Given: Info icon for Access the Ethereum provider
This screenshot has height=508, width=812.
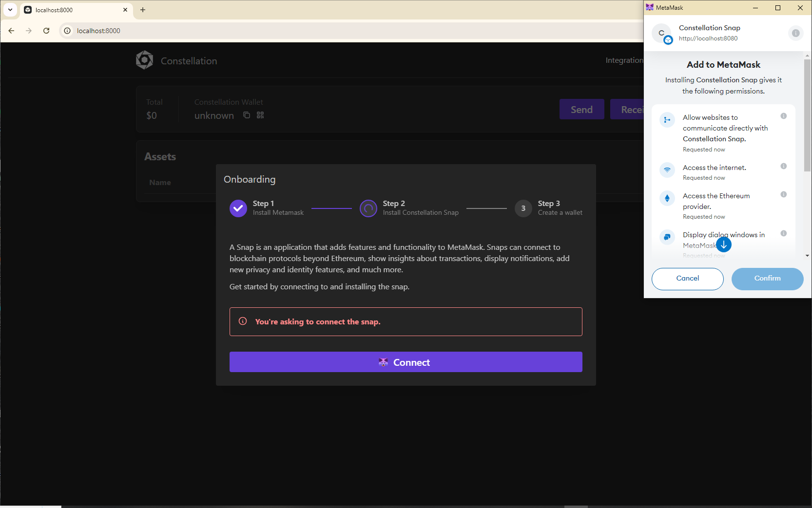Looking at the screenshot, I should click(784, 194).
